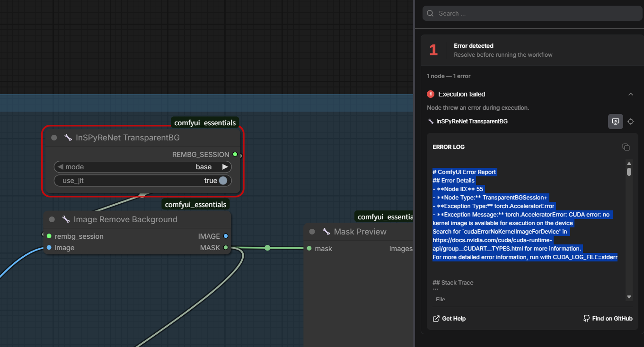Image resolution: width=644 pixels, height=347 pixels.
Task: Click comfyui_essentials badge above InSPyReNet node
Action: click(205, 123)
